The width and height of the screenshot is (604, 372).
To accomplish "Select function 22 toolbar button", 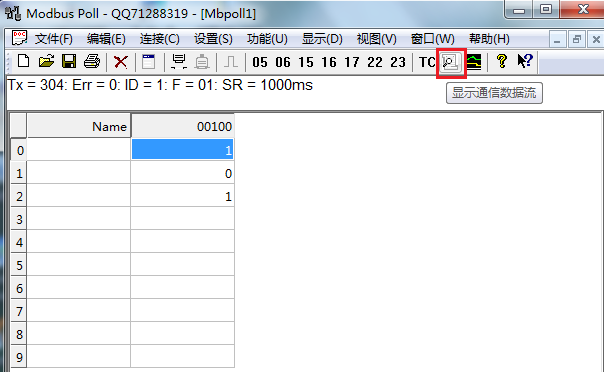I will point(375,62).
